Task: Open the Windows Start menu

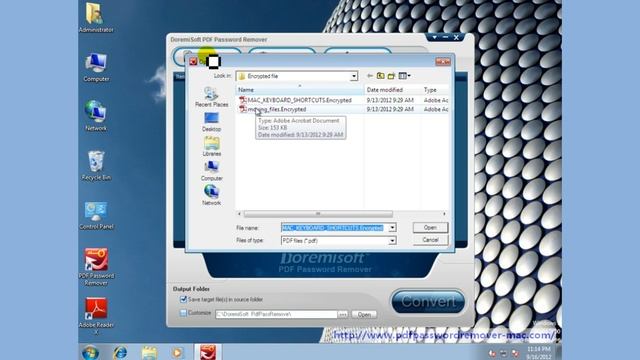Action: pyautogui.click(x=90, y=352)
